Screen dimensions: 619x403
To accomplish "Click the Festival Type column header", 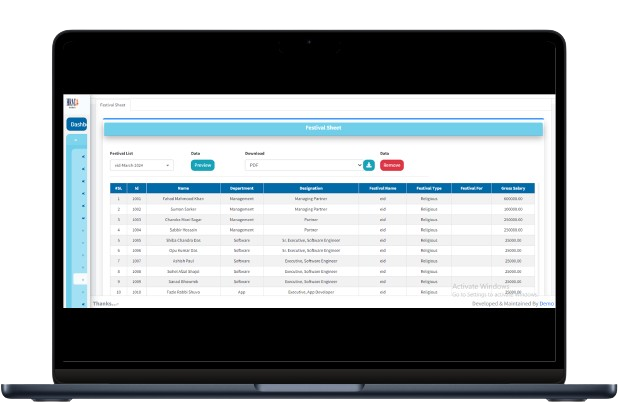I will [429, 188].
